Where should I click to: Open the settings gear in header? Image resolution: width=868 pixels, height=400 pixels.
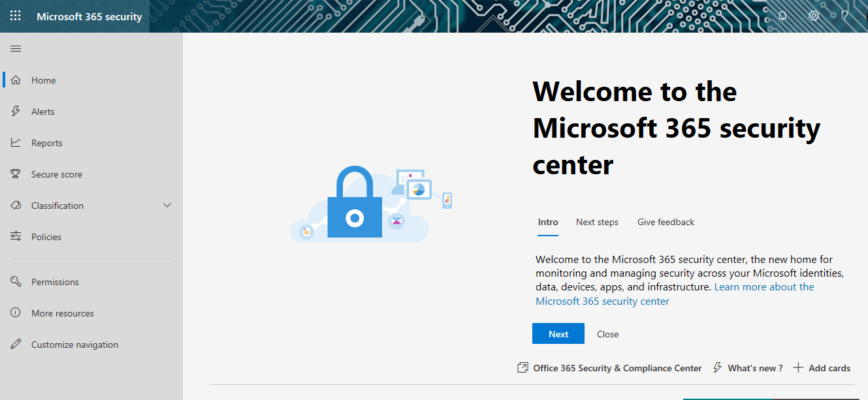814,16
